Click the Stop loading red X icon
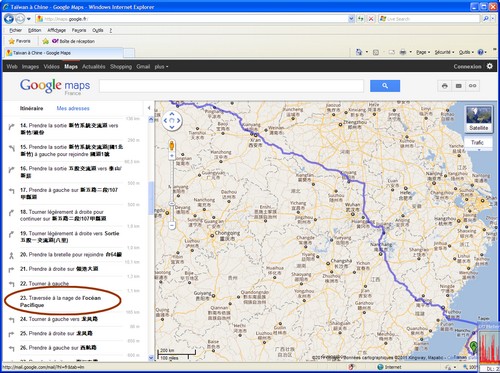This screenshot has height=373, width=500. [x=371, y=19]
